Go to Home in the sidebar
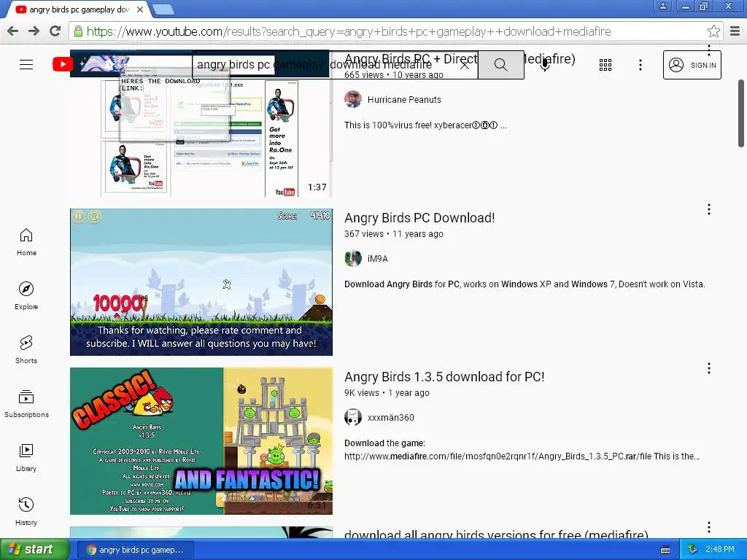 click(x=26, y=242)
